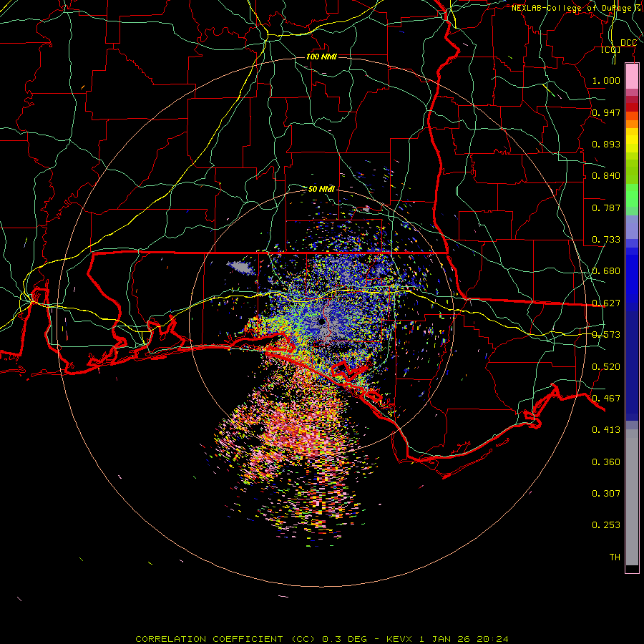Click the TH threshold label
Image resolution: width=644 pixels, height=644 pixels.
(615, 557)
